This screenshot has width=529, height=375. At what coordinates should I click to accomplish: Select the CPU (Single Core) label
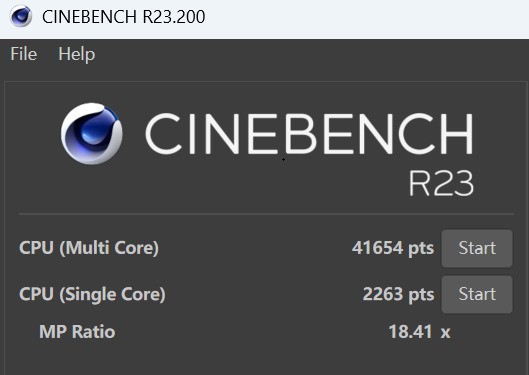click(92, 294)
